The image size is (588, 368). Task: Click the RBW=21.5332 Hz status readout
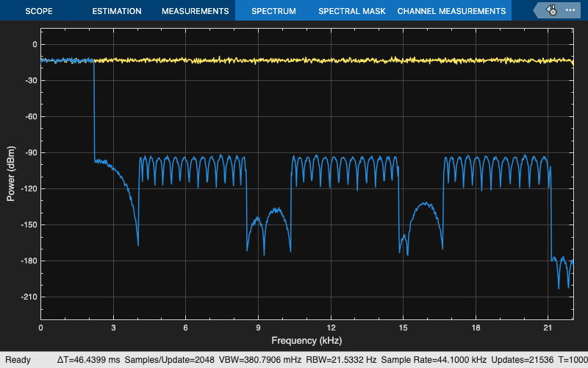pyautogui.click(x=341, y=360)
